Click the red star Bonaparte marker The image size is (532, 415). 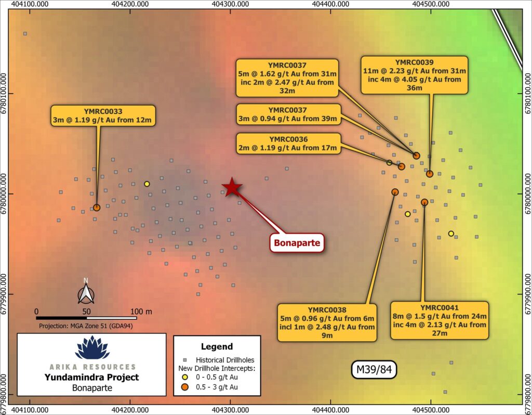[x=232, y=187]
